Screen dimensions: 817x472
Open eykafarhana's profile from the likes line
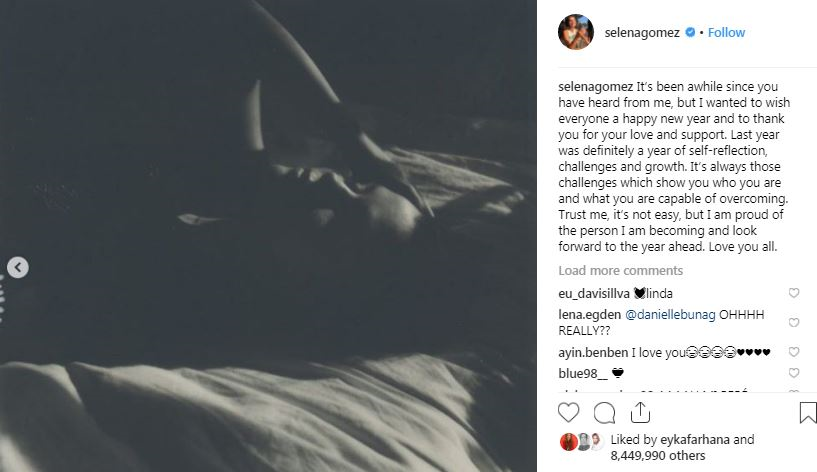[695, 440]
